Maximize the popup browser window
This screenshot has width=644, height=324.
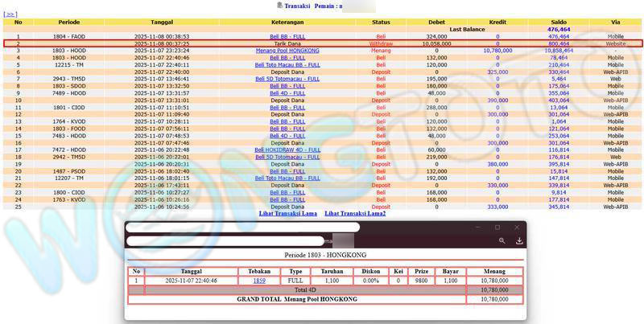click(x=497, y=228)
